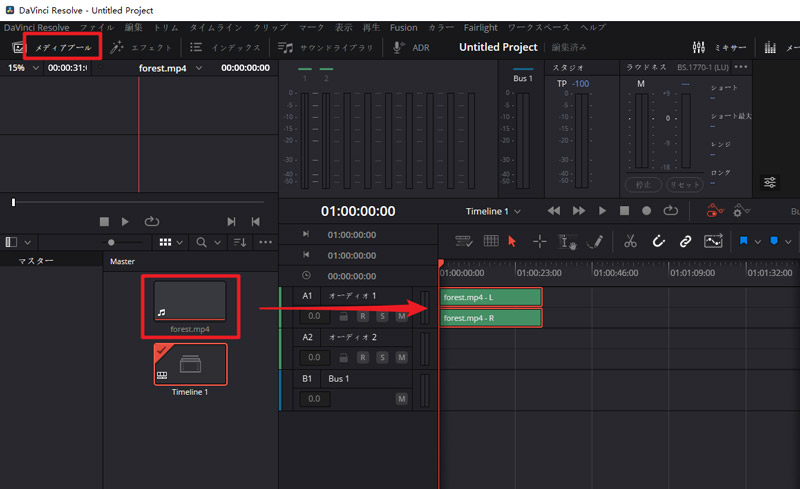Toggle snapping magnet icon
800x489 pixels.
click(x=658, y=241)
